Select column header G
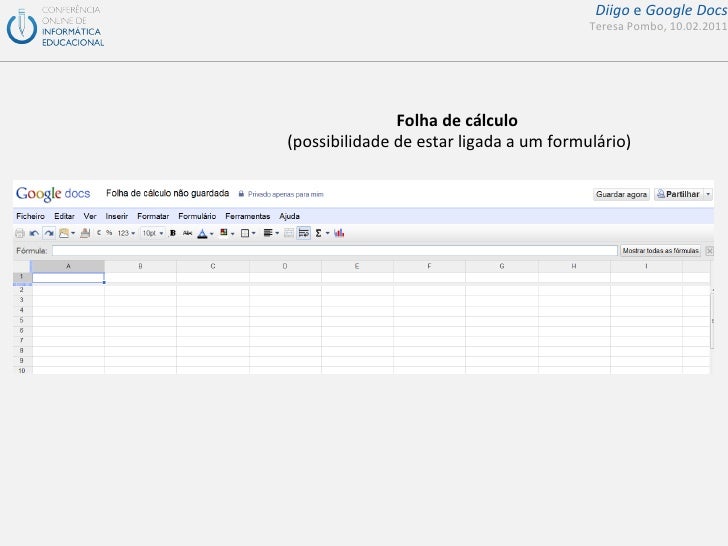This screenshot has height=546, width=728. pyautogui.click(x=502, y=266)
